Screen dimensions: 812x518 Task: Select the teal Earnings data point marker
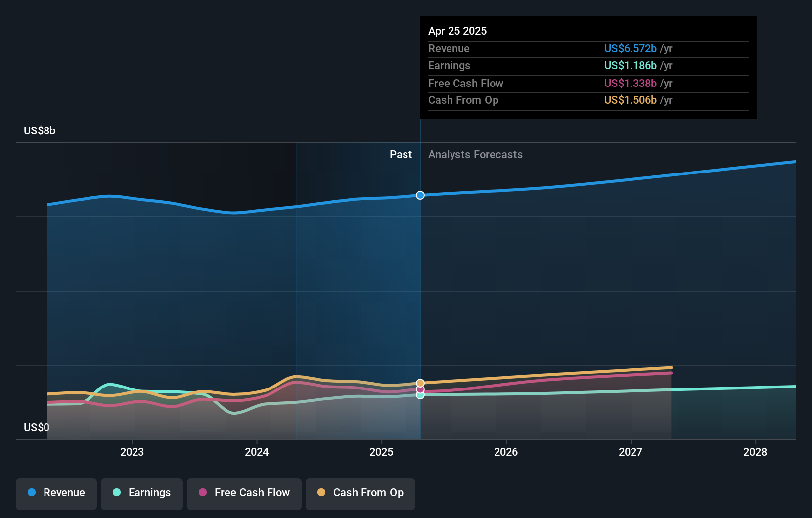pos(420,395)
